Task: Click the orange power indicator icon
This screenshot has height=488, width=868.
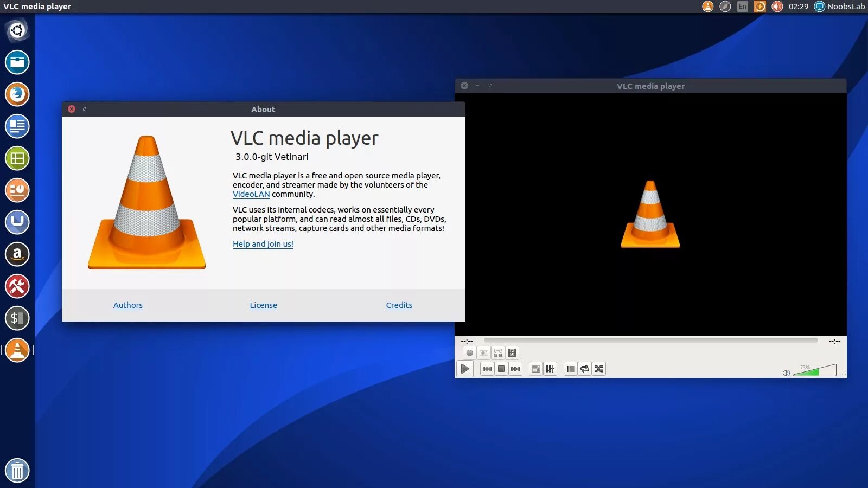Action: click(x=760, y=7)
